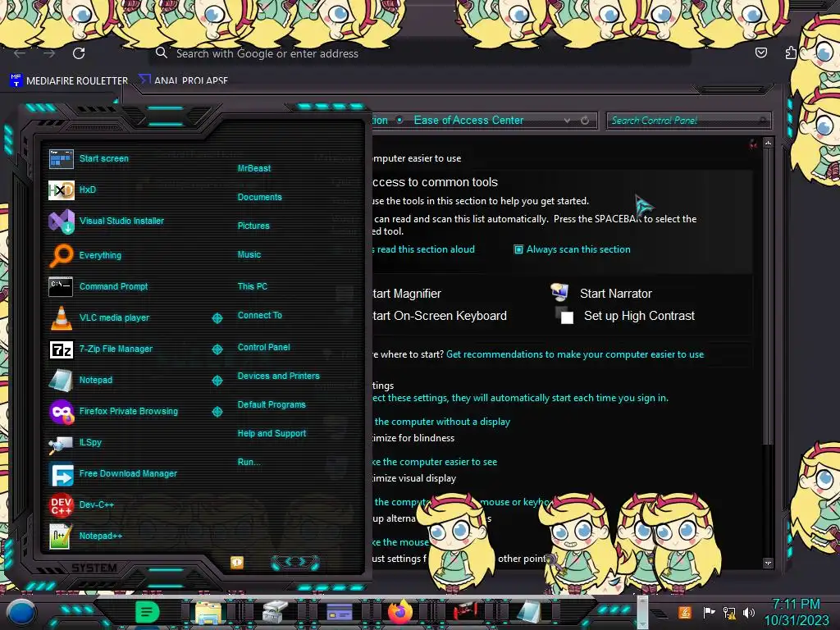Viewport: 840px width, 630px height.
Task: Open Firefox from the taskbar
Action: 400,612
